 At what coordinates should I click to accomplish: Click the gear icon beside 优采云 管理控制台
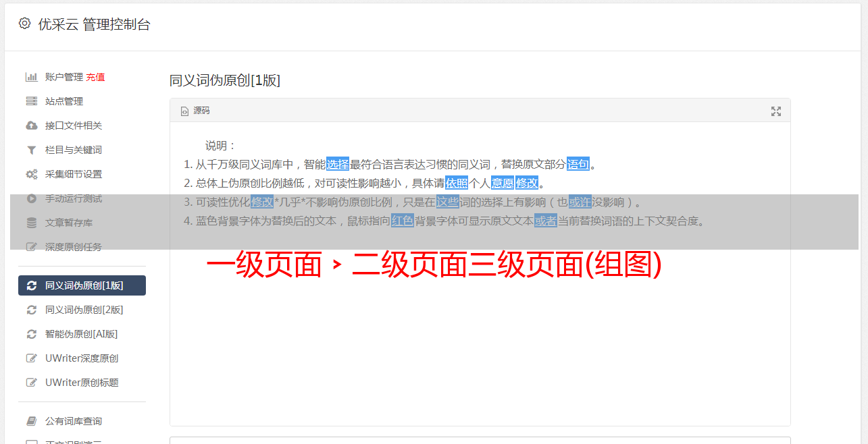[x=25, y=24]
